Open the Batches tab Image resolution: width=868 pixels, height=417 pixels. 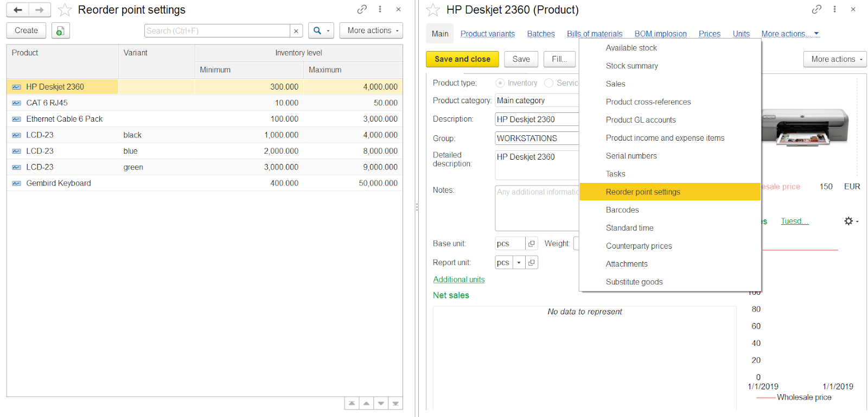pos(541,34)
